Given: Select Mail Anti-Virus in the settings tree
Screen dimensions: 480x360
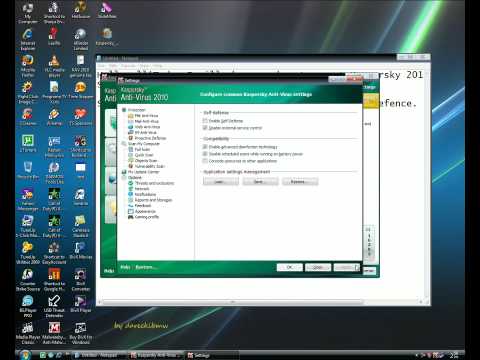Looking at the screenshot, I should [x=147, y=121].
